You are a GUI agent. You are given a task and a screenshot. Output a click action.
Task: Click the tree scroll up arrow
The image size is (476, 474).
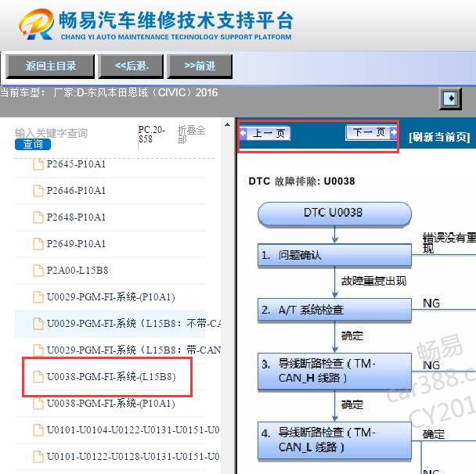click(227, 124)
